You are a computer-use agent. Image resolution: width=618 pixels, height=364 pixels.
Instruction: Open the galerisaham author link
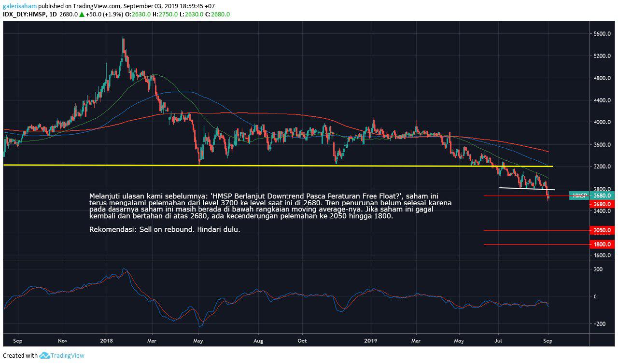[x=19, y=6]
